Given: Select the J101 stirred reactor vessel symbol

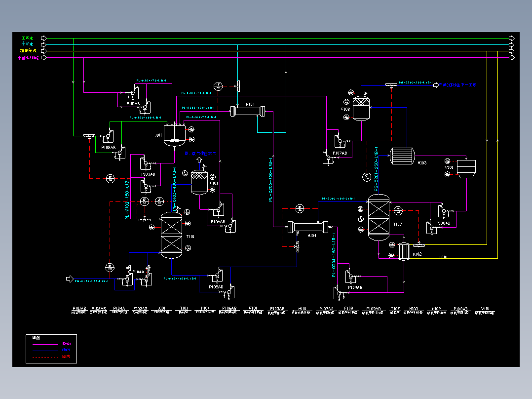Looking at the screenshot, I should [x=174, y=136].
